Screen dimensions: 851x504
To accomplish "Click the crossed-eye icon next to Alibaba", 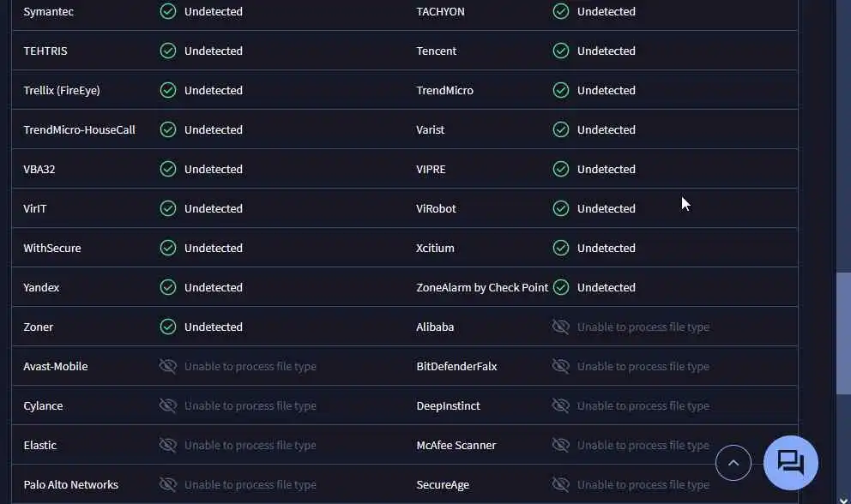I will pos(561,327).
